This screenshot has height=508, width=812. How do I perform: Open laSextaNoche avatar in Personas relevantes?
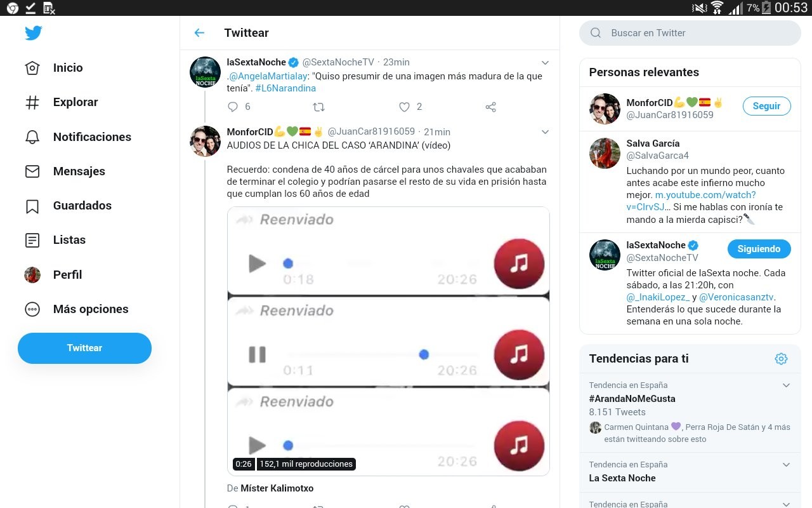(605, 255)
